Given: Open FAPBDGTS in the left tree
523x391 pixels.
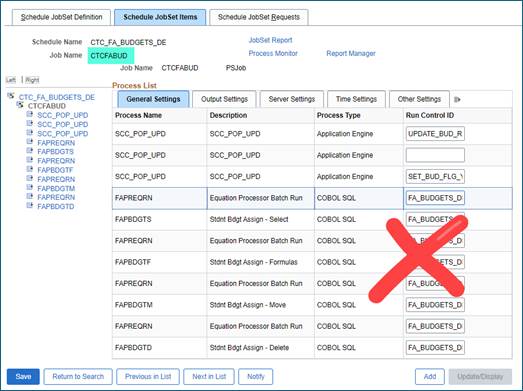Looking at the screenshot, I should pos(55,151).
